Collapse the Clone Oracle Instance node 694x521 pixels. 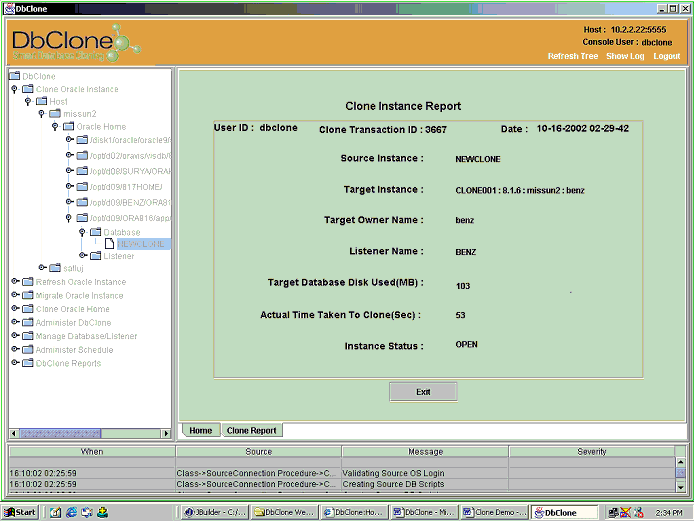click(15, 89)
